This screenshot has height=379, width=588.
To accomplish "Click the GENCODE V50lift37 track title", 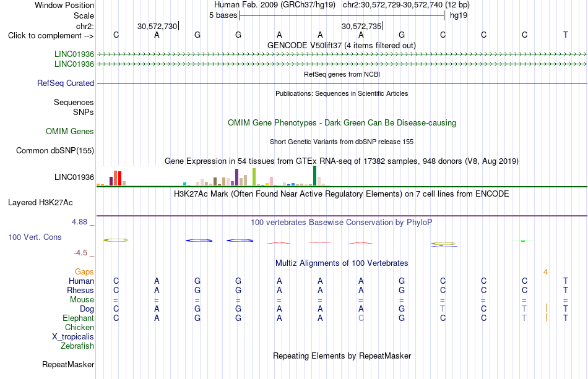I will point(341,45).
